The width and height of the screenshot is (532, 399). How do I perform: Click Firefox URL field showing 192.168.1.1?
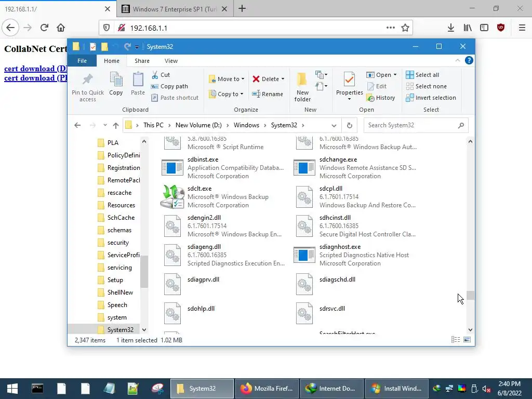(256, 28)
